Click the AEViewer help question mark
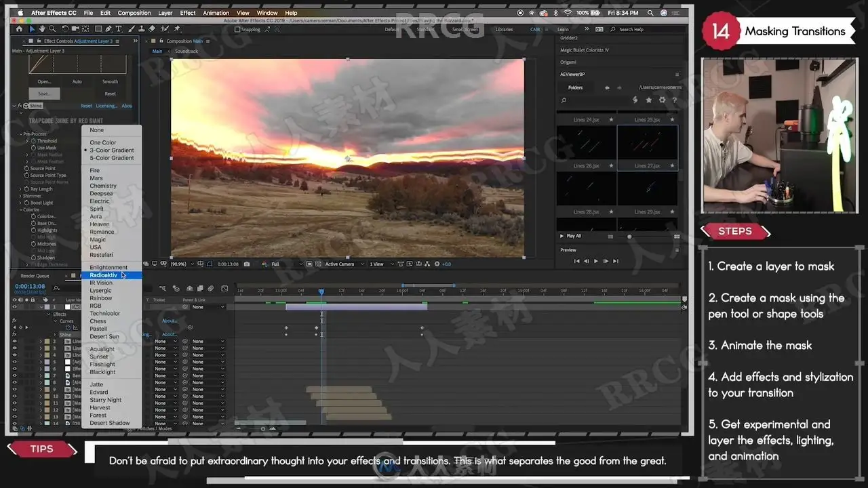The image size is (868, 488). click(674, 100)
